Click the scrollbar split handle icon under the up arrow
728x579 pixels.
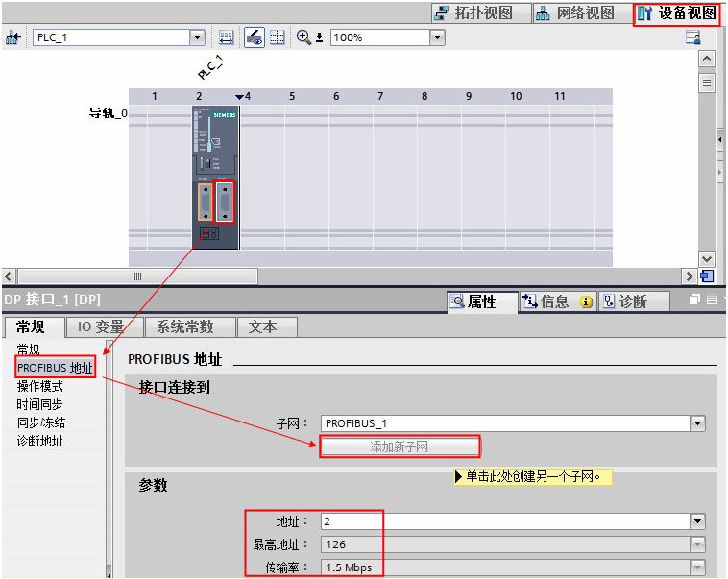(x=707, y=84)
